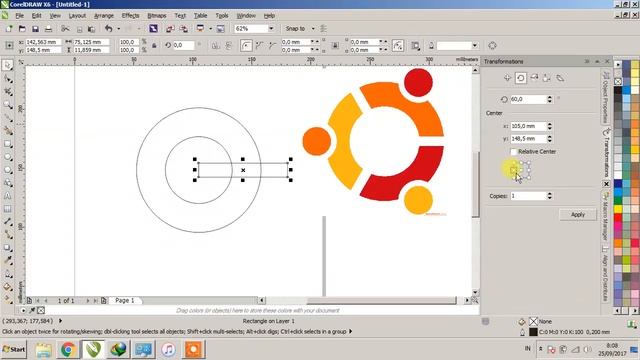Switch to Scale and mirror icon
The height and width of the screenshot is (360, 640).
click(x=534, y=78)
